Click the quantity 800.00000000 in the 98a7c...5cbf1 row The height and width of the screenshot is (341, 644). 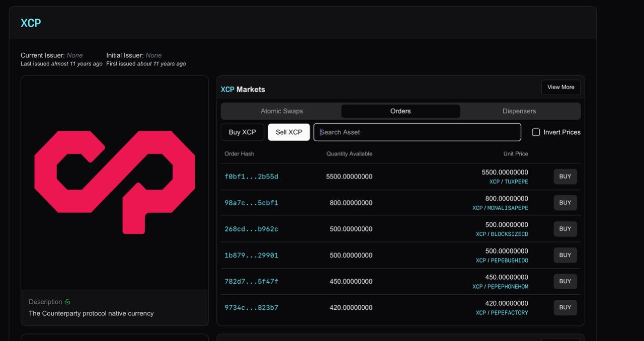click(351, 203)
